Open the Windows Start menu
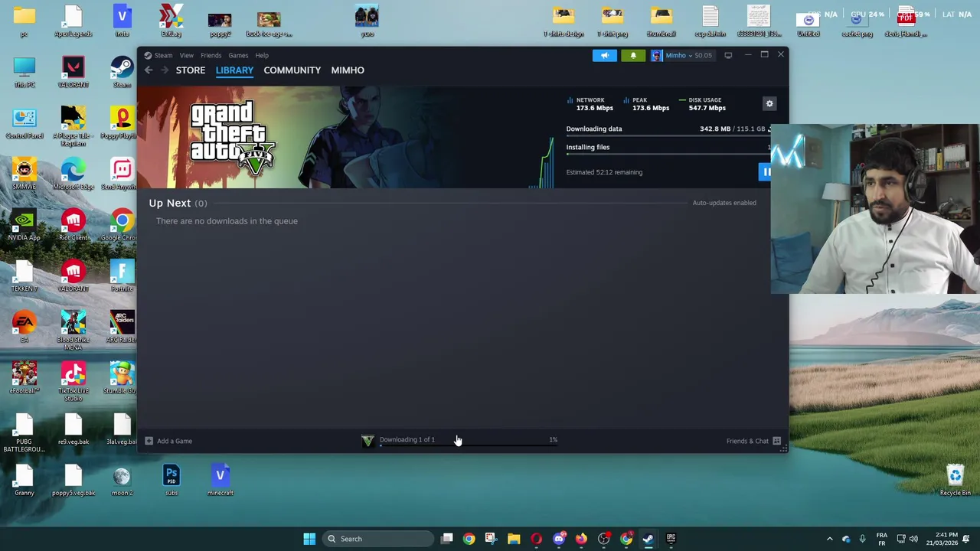The width and height of the screenshot is (980, 551). click(309, 539)
